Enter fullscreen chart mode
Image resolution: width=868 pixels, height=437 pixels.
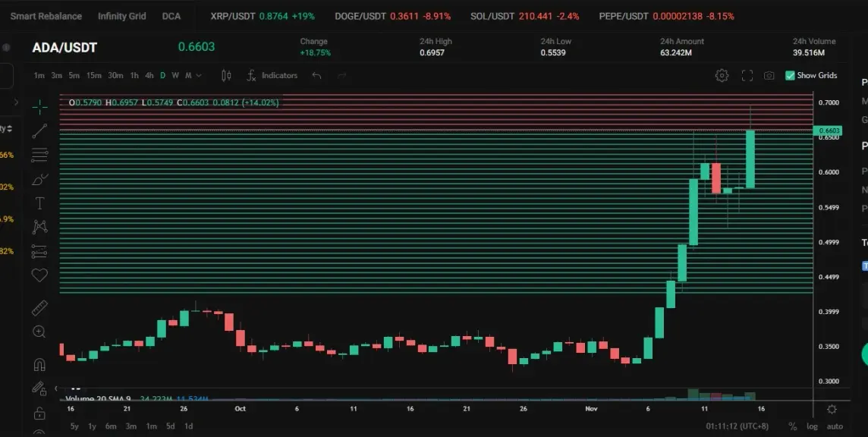tap(747, 75)
